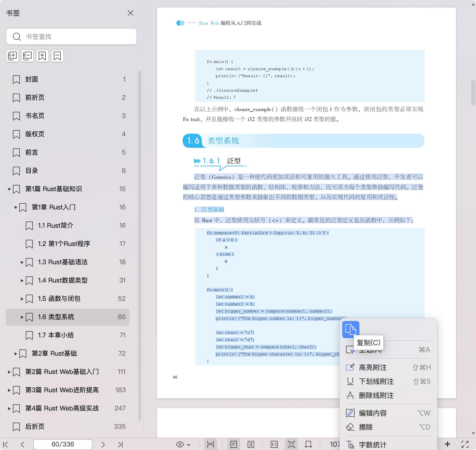The height and width of the screenshot is (450, 476).
Task: Jump to the last page
Action: [120, 444]
